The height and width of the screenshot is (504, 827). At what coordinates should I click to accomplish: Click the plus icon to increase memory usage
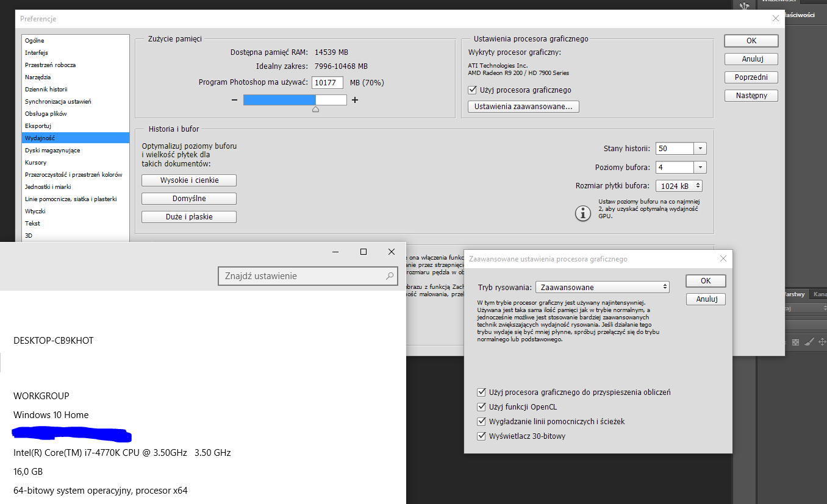[x=355, y=100]
